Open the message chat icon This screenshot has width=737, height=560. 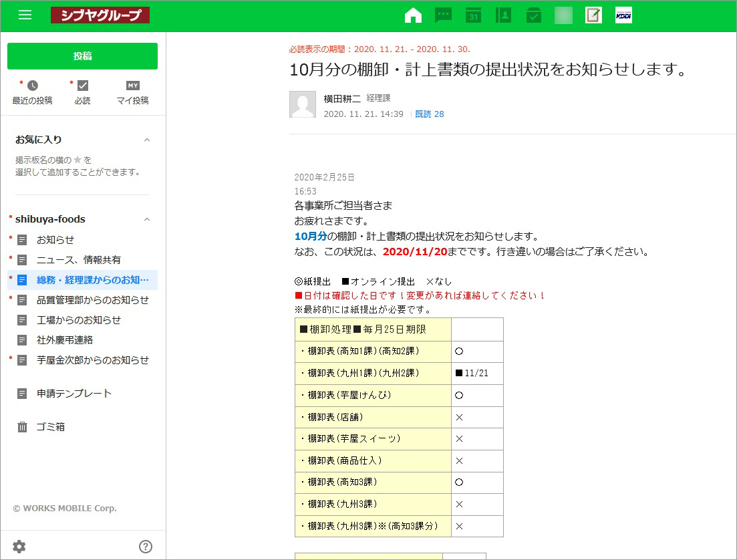coord(443,15)
